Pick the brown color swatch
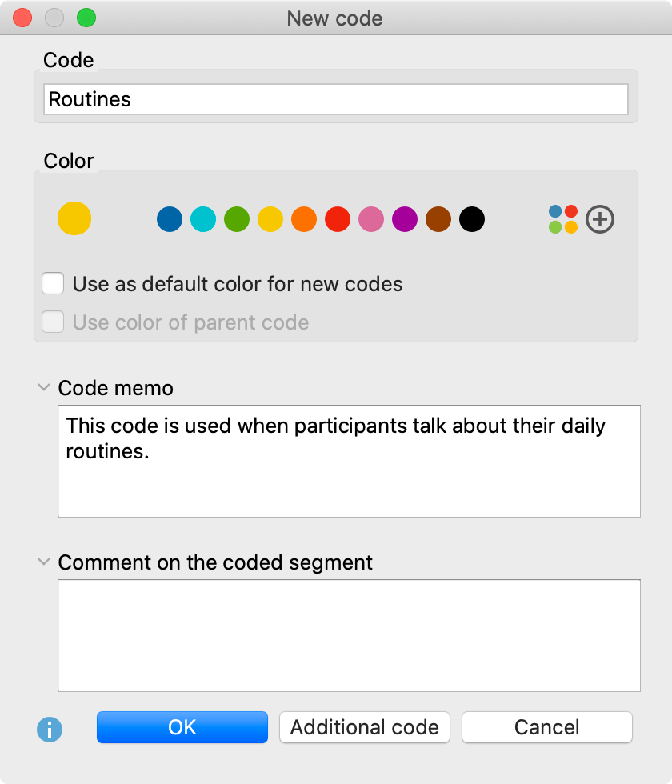The width and height of the screenshot is (672, 784). coord(438,219)
